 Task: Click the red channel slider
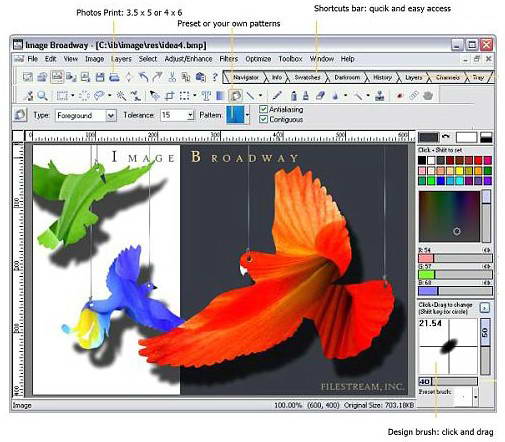pyautogui.click(x=455, y=258)
